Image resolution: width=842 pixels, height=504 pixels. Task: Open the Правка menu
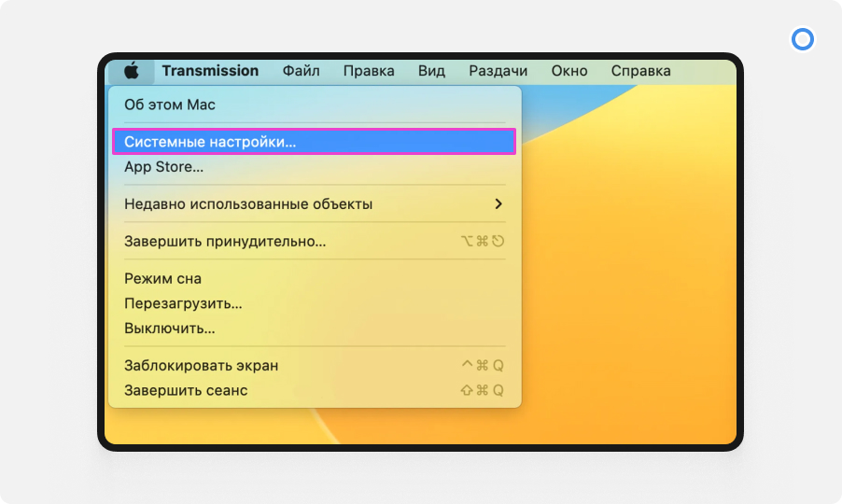(368, 71)
